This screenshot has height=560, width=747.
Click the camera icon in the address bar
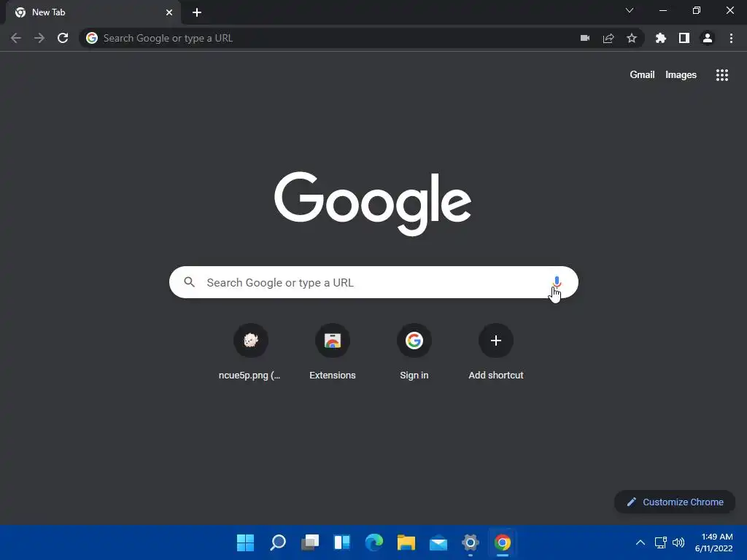[585, 38]
